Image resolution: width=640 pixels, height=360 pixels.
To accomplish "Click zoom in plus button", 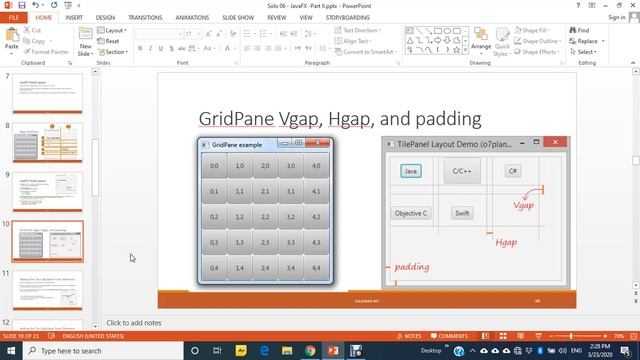I will [605, 336].
